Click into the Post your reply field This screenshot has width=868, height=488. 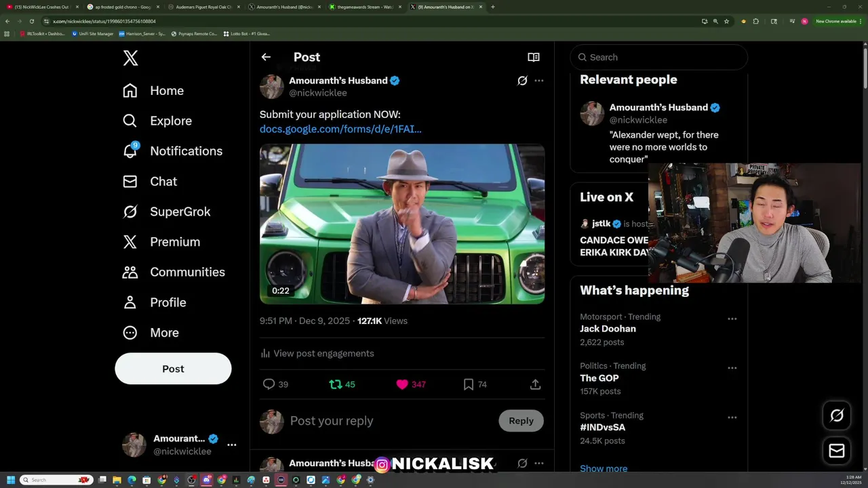(x=390, y=421)
